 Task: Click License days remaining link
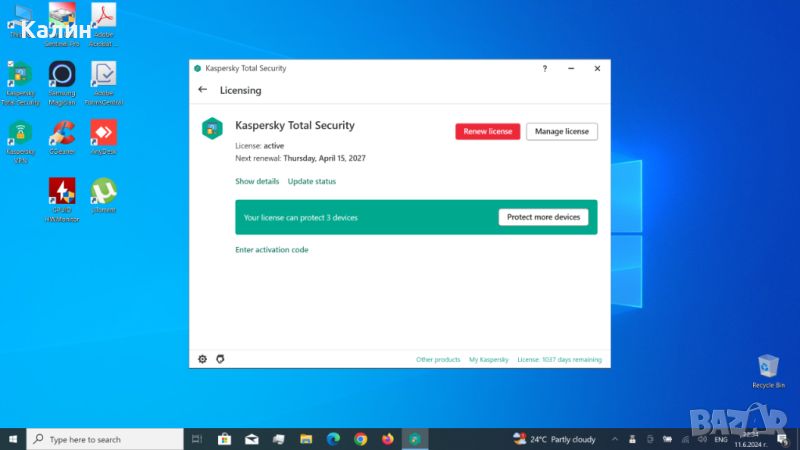click(560, 360)
